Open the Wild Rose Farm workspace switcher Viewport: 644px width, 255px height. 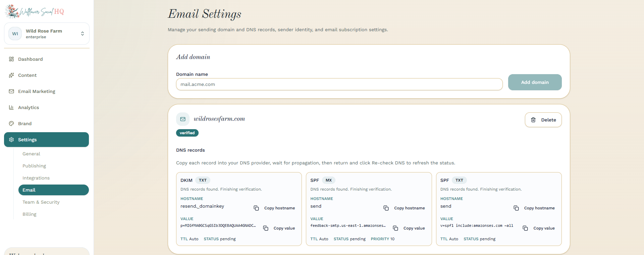pyautogui.click(x=47, y=34)
